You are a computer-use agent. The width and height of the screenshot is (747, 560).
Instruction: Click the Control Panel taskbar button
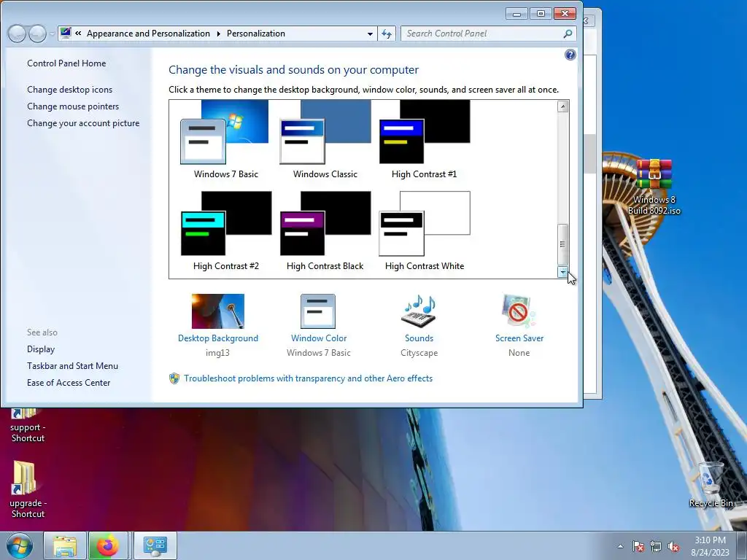155,545
